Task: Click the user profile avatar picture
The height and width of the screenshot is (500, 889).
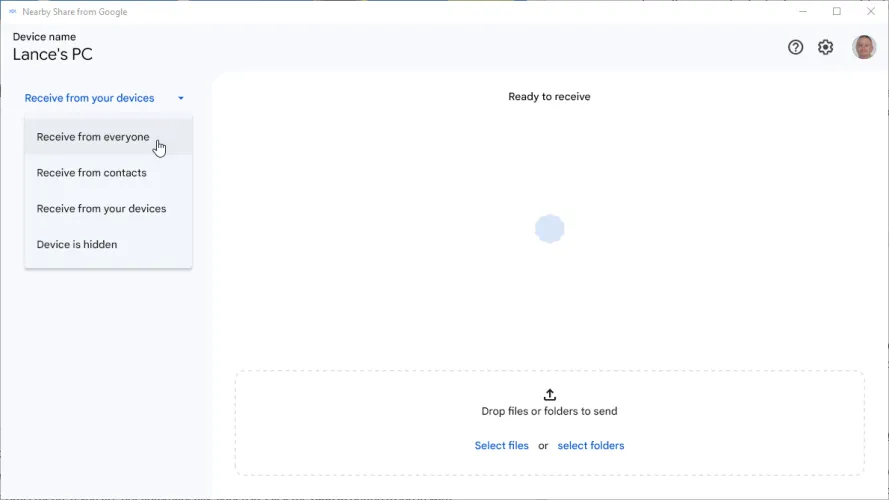Action: tap(863, 47)
